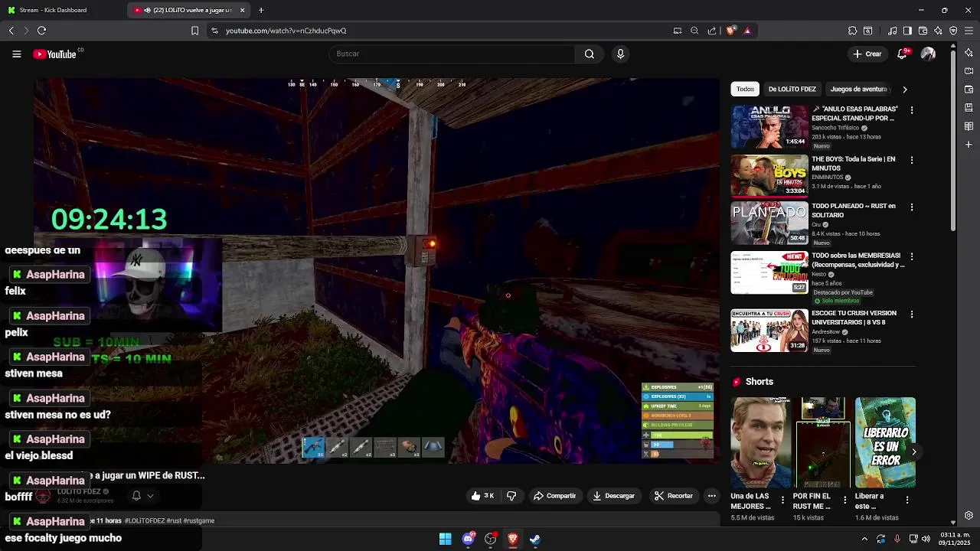Go back with the browser back arrow
The height and width of the screenshot is (551, 980).
tap(11, 31)
